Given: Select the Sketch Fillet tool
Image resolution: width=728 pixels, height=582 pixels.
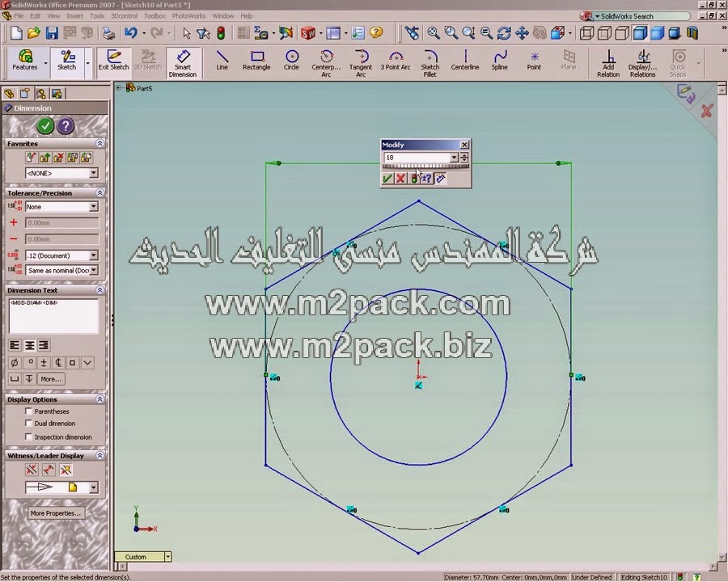Looking at the screenshot, I should (x=430, y=63).
